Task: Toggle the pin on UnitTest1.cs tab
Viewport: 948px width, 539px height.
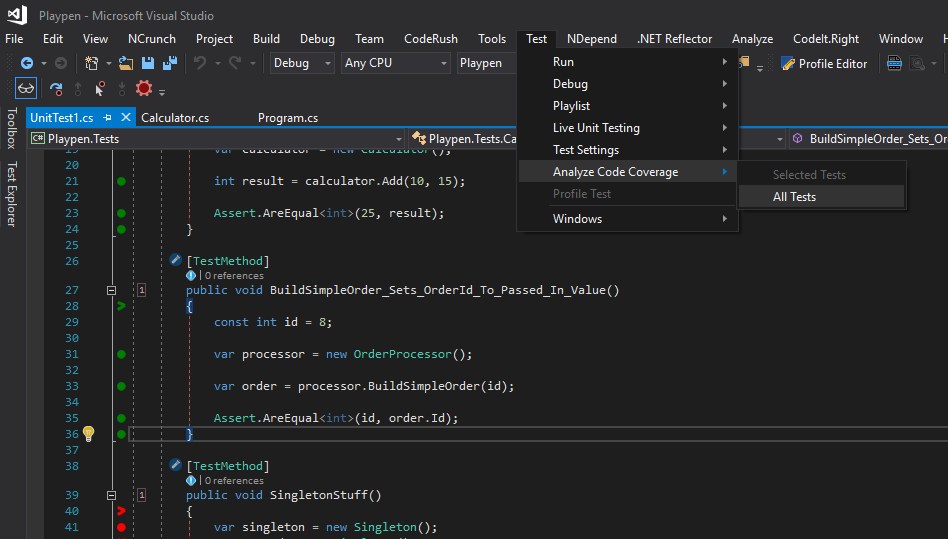Action: click(108, 117)
